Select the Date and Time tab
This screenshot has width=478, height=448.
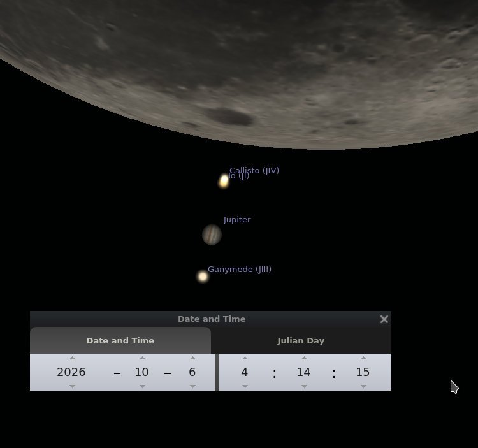pyautogui.click(x=120, y=340)
